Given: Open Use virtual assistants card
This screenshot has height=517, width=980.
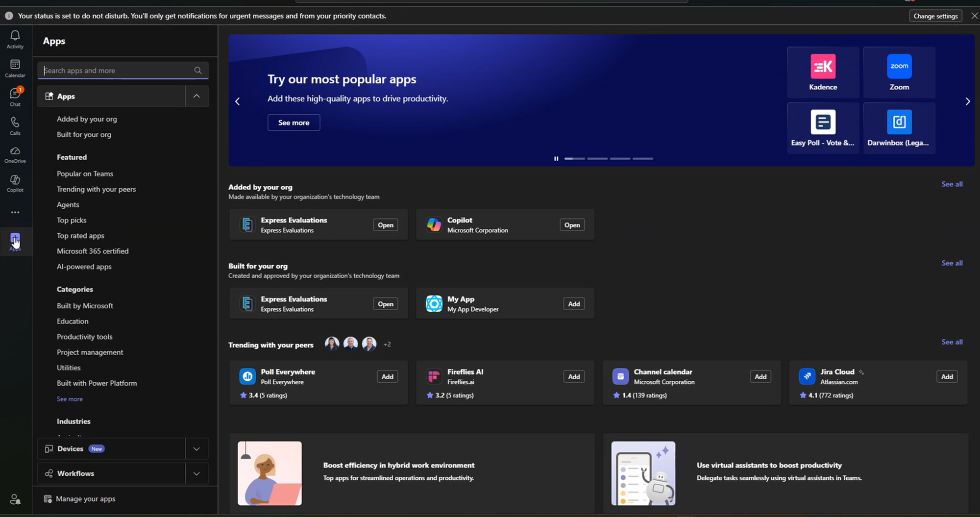Looking at the screenshot, I should pyautogui.click(x=786, y=473).
